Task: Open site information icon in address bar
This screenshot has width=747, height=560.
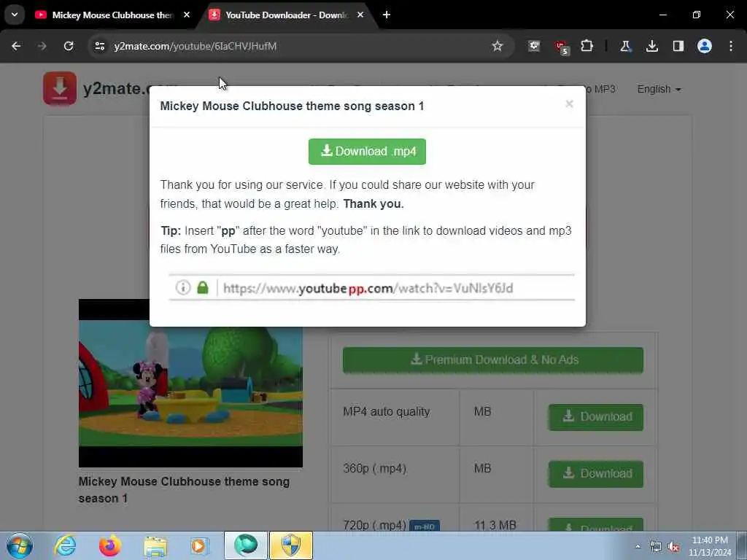Action: [99, 46]
